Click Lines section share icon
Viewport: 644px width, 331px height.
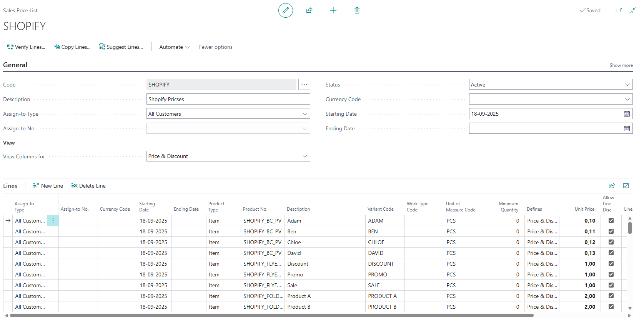point(612,186)
